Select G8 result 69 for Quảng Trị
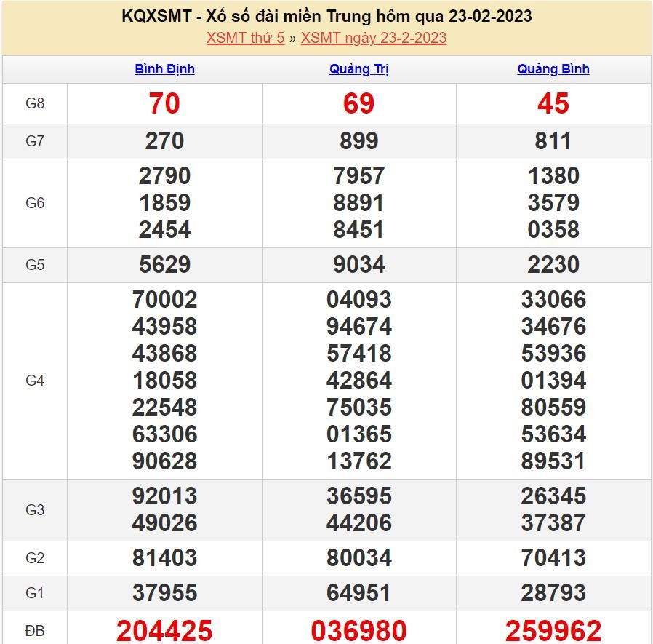The image size is (653, 644). pyautogui.click(x=359, y=103)
